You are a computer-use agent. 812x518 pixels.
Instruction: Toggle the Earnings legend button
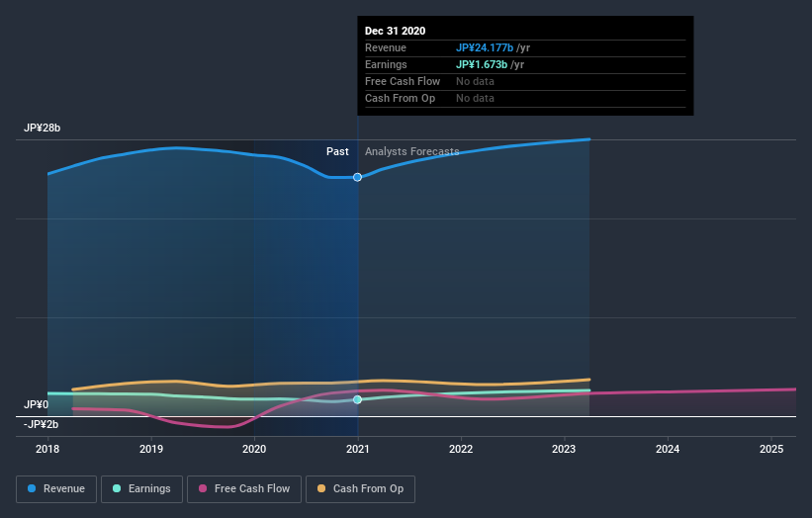click(141, 489)
